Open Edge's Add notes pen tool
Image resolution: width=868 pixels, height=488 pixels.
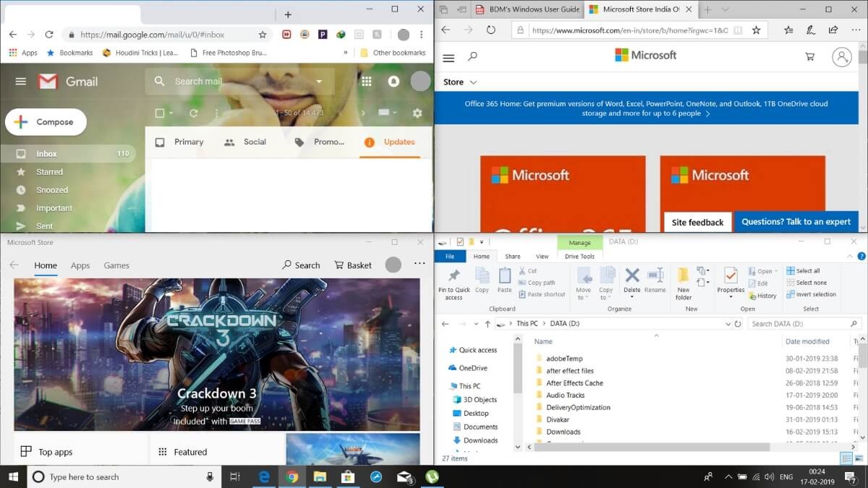[812, 30]
